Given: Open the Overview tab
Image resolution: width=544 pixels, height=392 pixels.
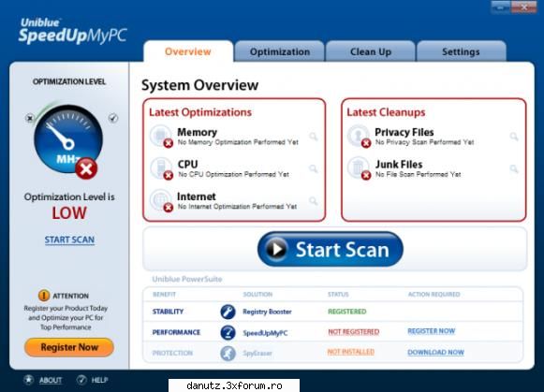Looking at the screenshot, I should (x=188, y=51).
